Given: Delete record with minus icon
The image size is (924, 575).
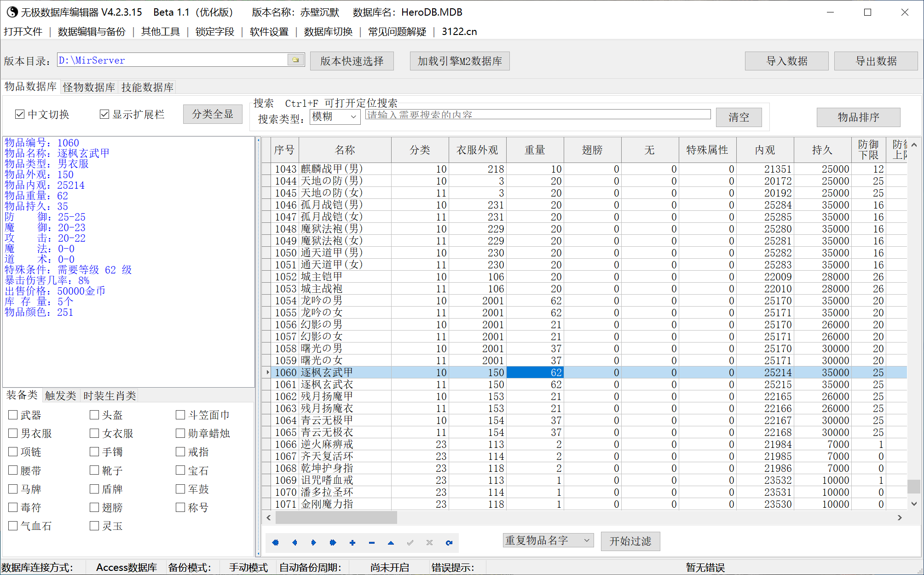Looking at the screenshot, I should tap(372, 543).
